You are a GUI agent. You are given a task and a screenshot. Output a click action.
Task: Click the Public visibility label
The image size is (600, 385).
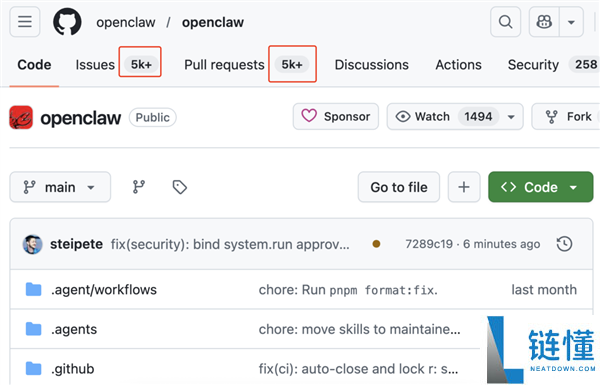[x=153, y=117]
